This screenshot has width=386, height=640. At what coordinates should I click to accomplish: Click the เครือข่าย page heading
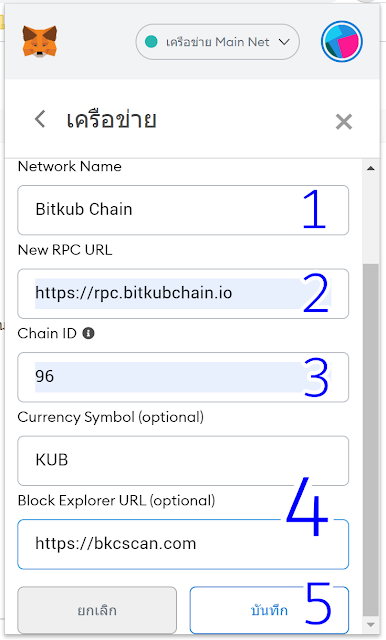pos(111,120)
